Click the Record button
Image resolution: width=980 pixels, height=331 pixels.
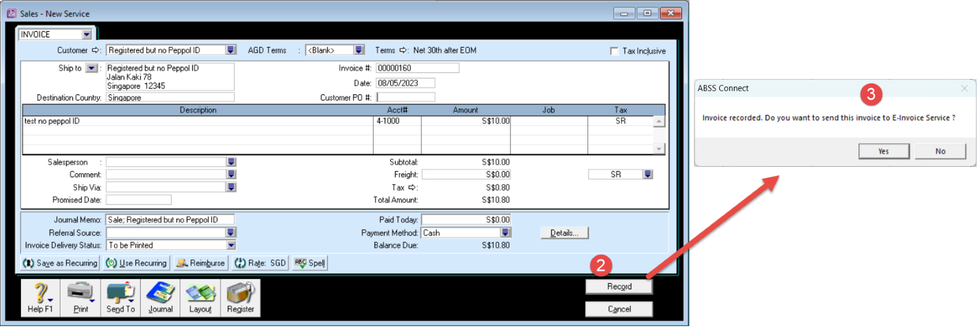coord(619,286)
